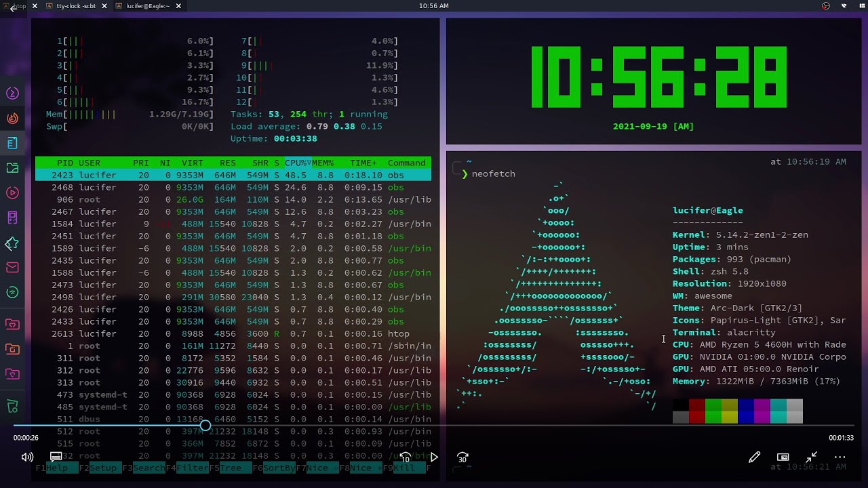Image resolution: width=868 pixels, height=488 pixels.
Task: Click the 2021-09-19 [AM] date text
Action: (x=653, y=126)
